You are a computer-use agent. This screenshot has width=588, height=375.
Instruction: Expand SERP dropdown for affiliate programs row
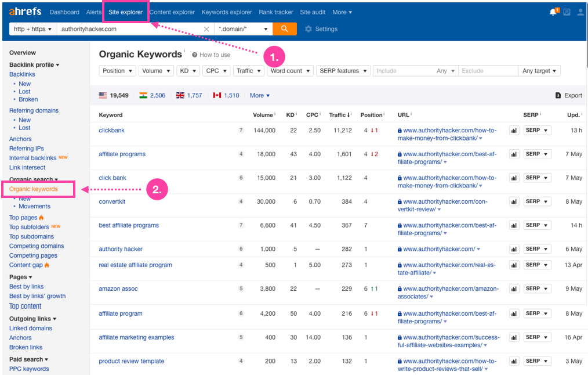pos(537,154)
